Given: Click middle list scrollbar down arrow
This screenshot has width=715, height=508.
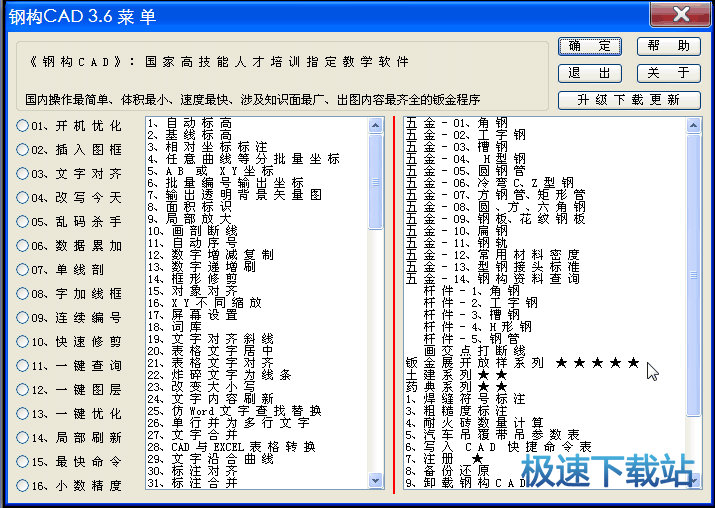Looking at the screenshot, I should 376,480.
